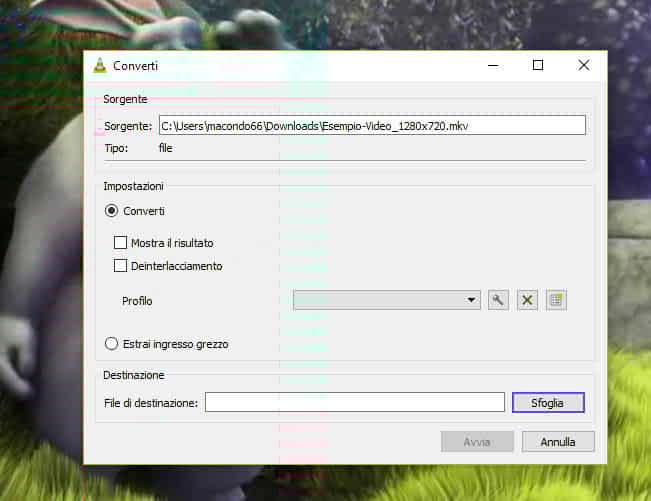Toggle the Deinterlacciamento checkbox

tap(121, 266)
